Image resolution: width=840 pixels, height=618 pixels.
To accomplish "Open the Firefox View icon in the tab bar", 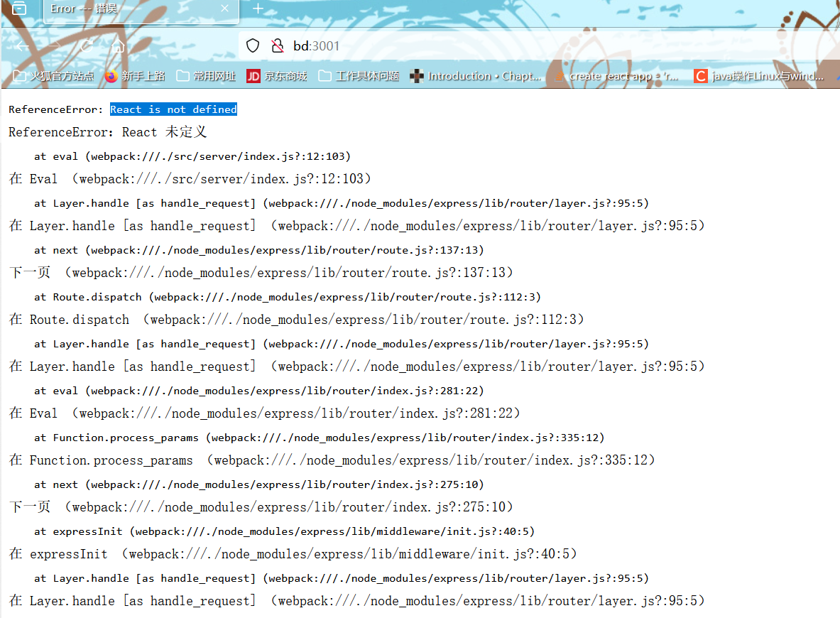I will point(19,9).
